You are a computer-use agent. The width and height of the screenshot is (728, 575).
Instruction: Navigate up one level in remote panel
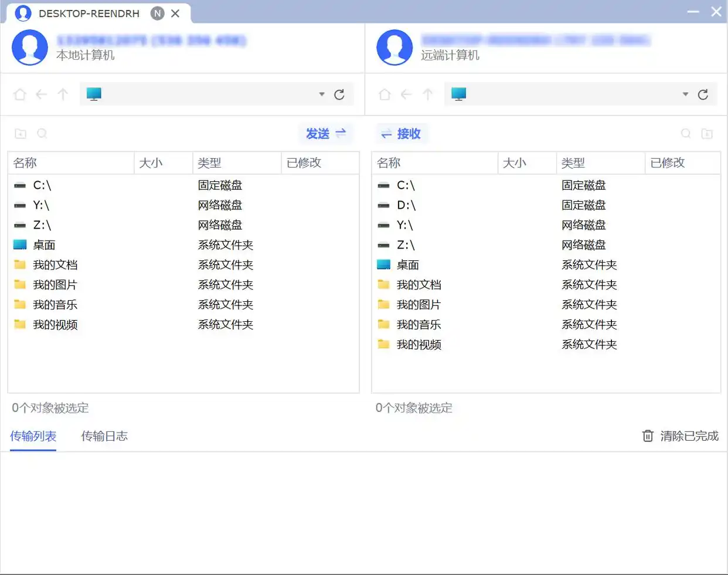[428, 94]
